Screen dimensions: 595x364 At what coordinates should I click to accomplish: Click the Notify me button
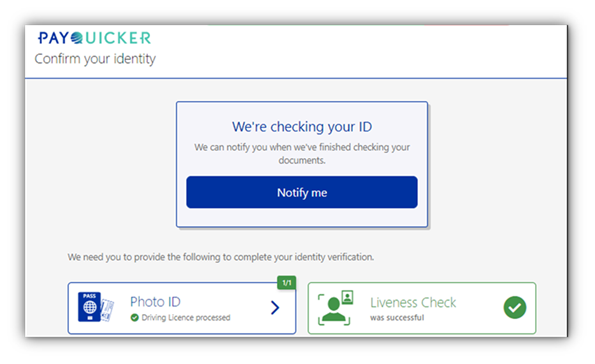click(x=302, y=192)
